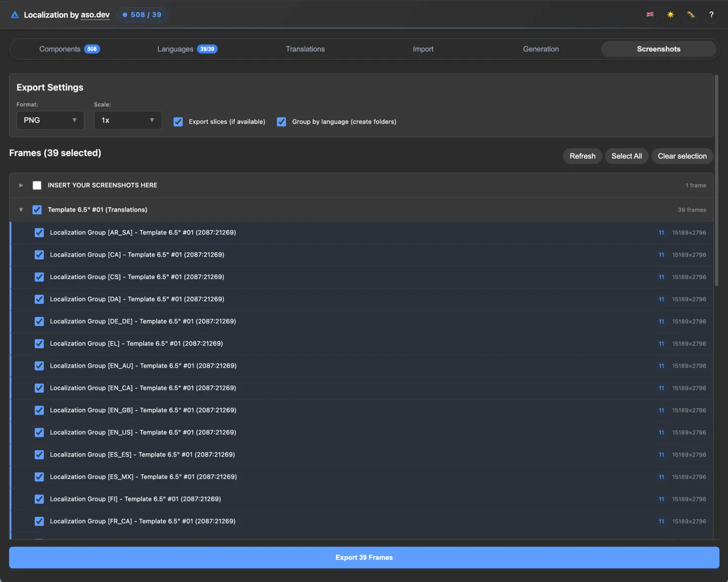Screen dimensions: 728x582
Task: Export 39 Frames
Action: coord(363,557)
